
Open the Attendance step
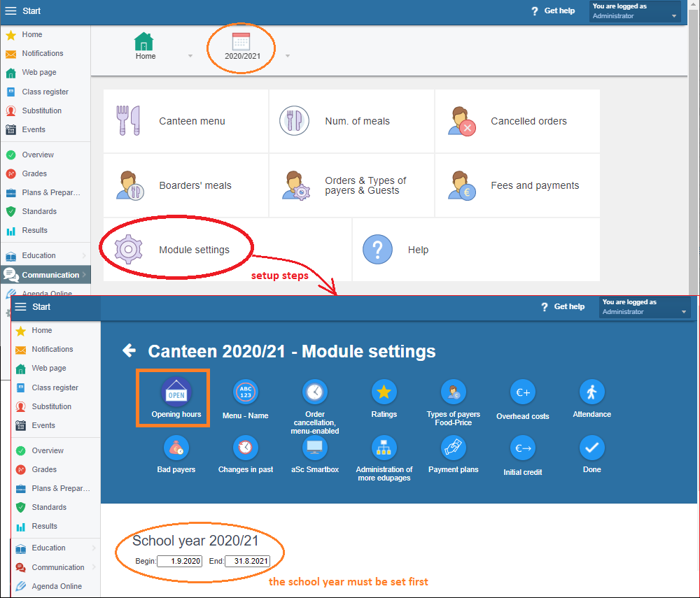tap(592, 398)
